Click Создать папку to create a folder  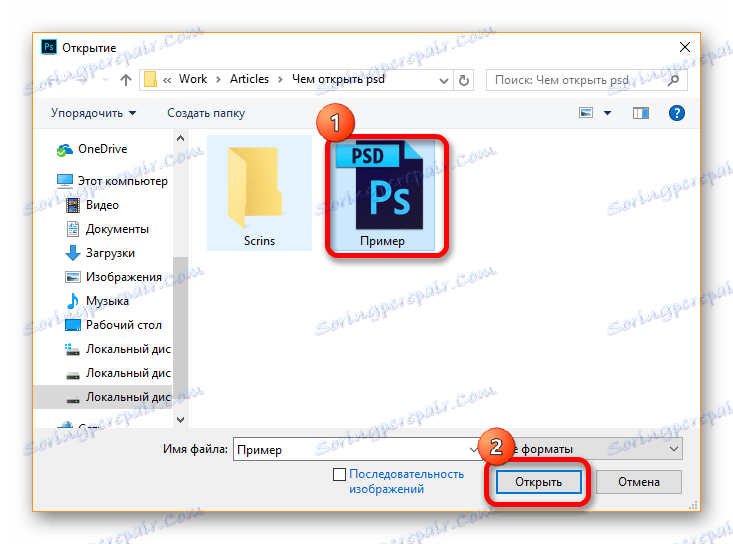pos(206,113)
